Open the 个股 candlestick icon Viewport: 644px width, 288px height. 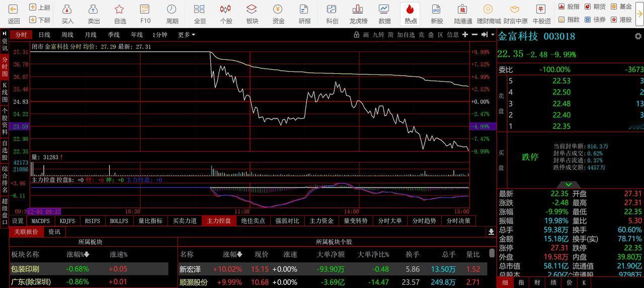225,9
